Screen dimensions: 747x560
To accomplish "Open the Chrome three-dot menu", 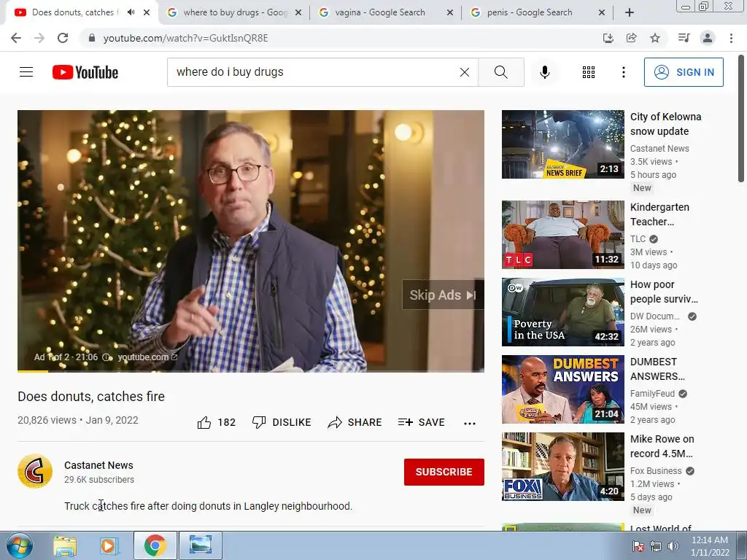I will [x=731, y=38].
